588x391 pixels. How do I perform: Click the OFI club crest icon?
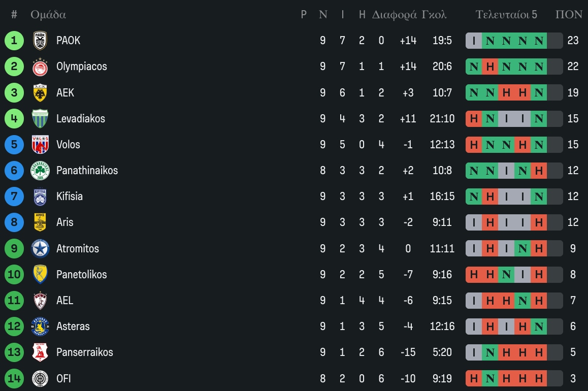40,378
